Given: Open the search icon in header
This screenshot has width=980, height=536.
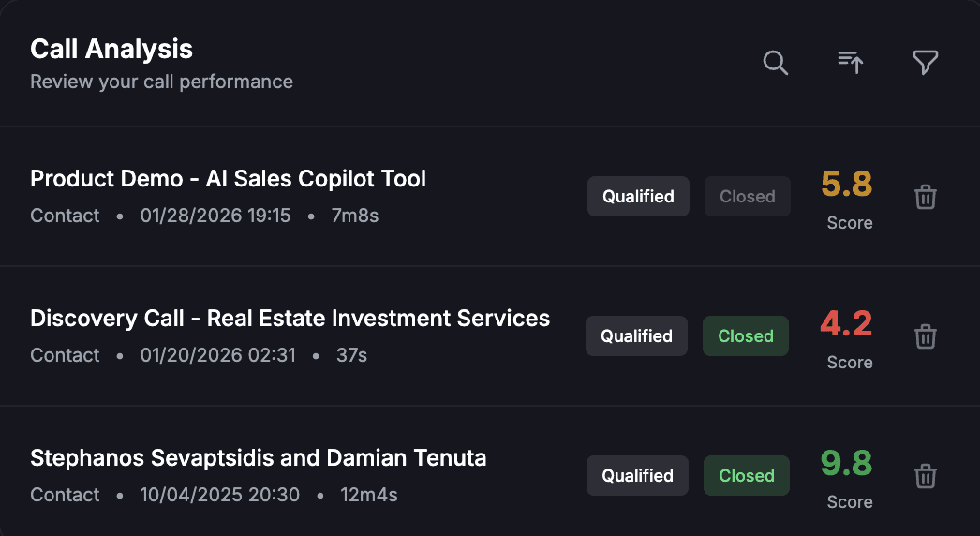Looking at the screenshot, I should (775, 63).
